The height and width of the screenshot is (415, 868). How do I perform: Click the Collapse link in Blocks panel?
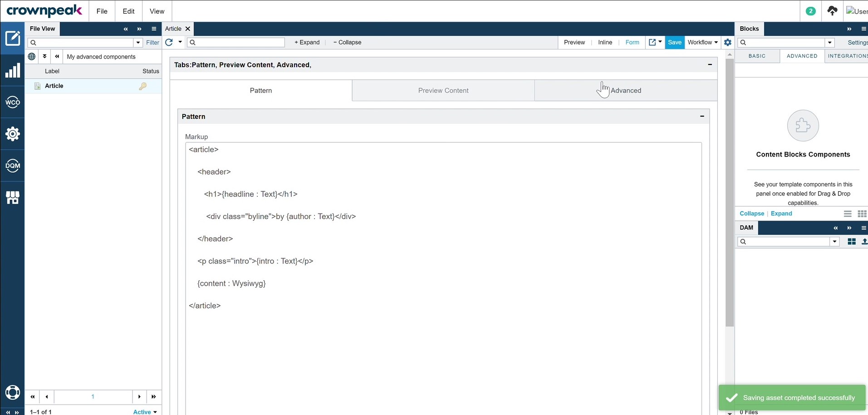click(x=752, y=214)
